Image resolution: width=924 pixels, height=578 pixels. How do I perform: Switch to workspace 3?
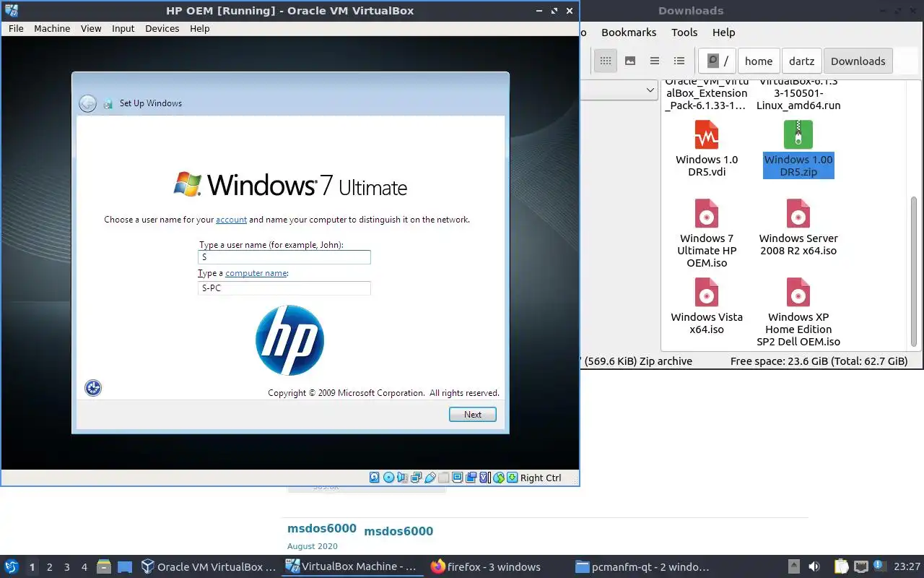pos(66,567)
